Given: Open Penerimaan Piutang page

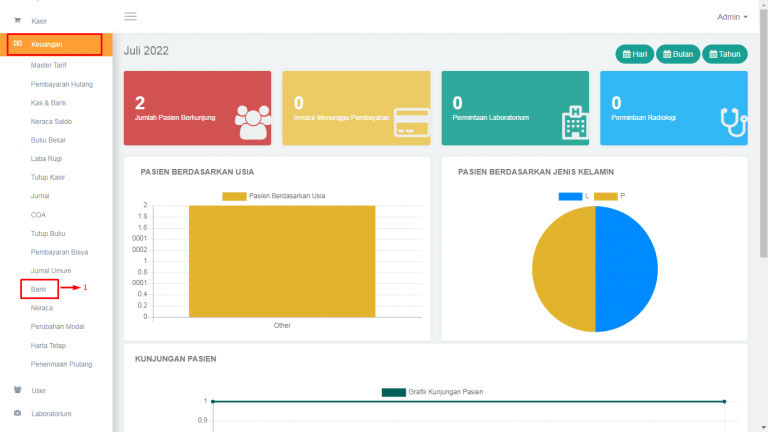Looking at the screenshot, I should click(x=61, y=364).
